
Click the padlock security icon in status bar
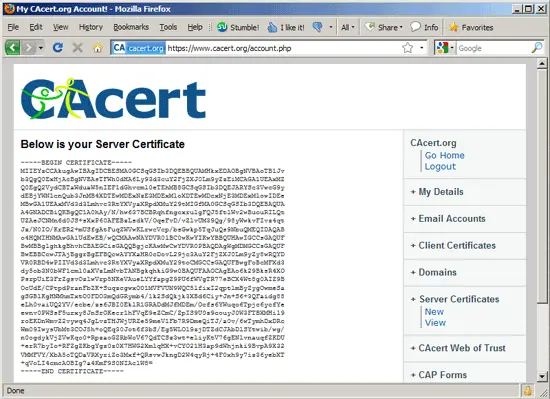[527, 391]
